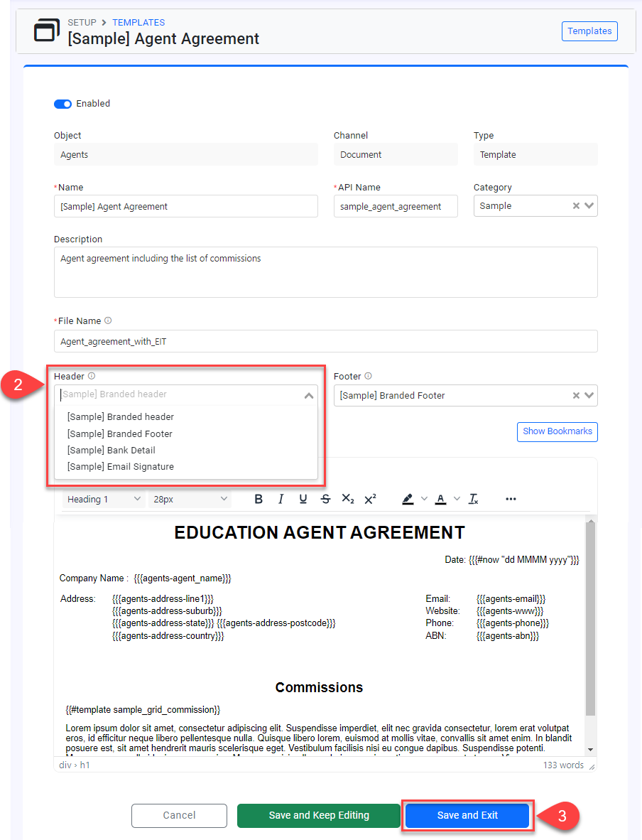Click the Superscript icon
This screenshot has height=840, width=642.
(x=370, y=500)
